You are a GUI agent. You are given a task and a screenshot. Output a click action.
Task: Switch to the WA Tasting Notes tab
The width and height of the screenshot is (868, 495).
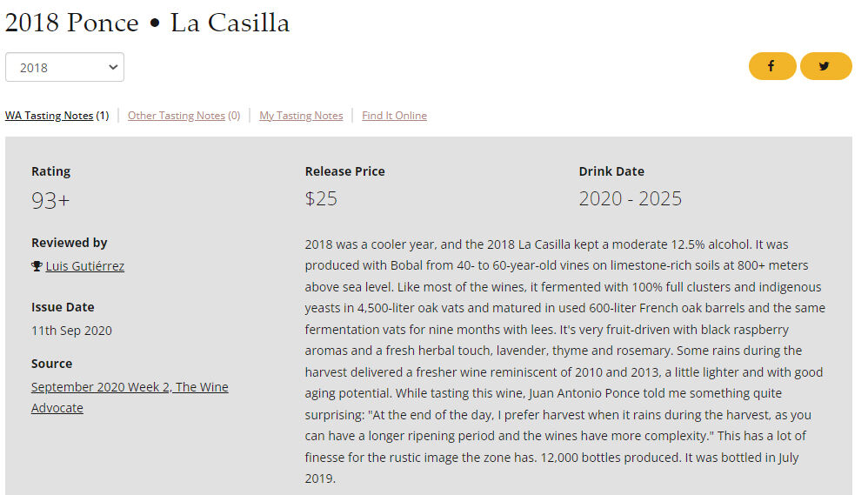pos(49,116)
